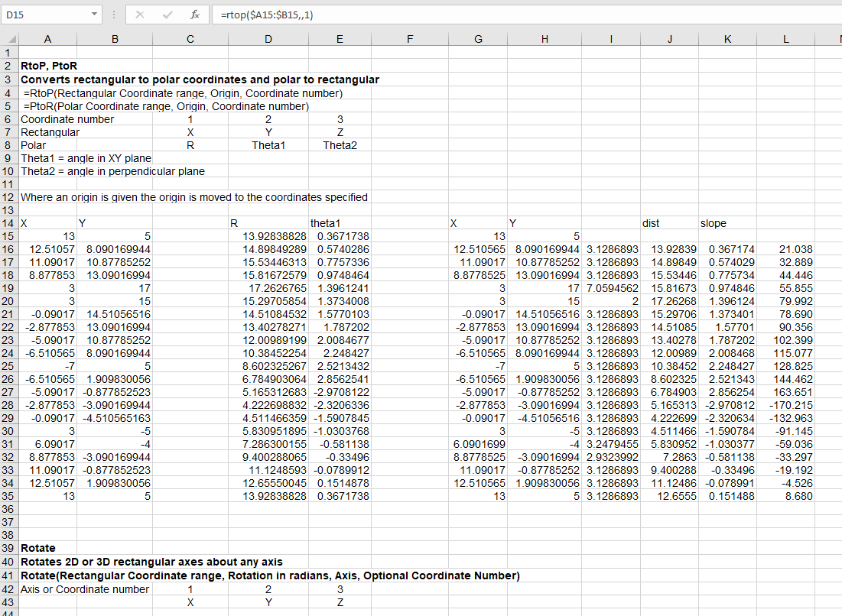Click inside the Name Box showing D15

coord(44,15)
